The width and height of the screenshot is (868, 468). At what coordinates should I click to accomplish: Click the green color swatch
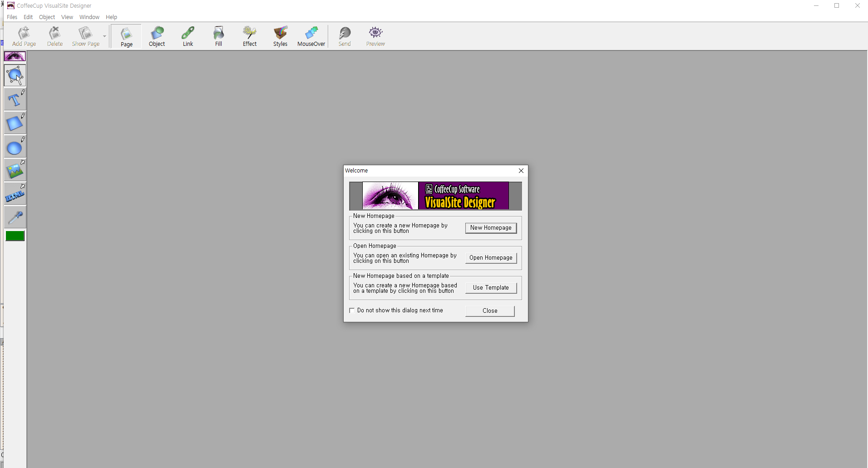click(x=15, y=236)
